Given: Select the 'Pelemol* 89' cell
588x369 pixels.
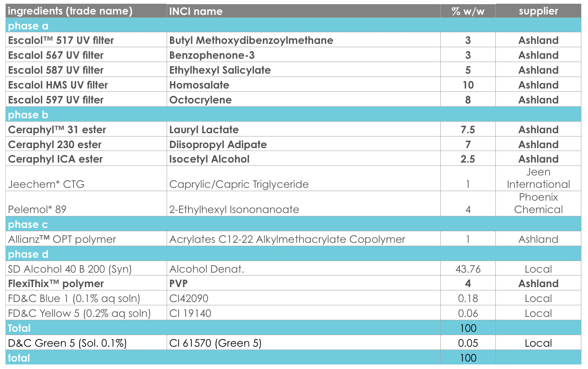Looking at the screenshot, I should (86, 204).
